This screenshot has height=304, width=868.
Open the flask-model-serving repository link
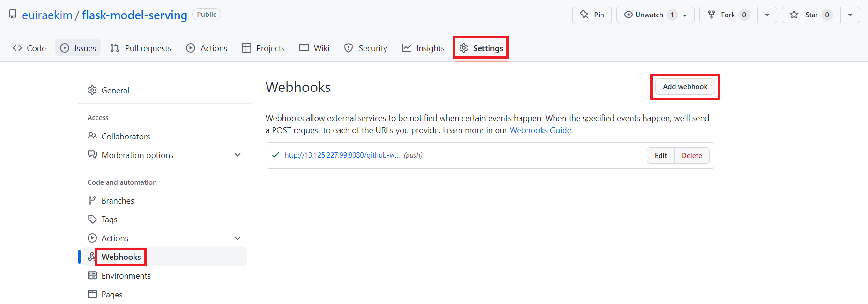click(x=134, y=15)
